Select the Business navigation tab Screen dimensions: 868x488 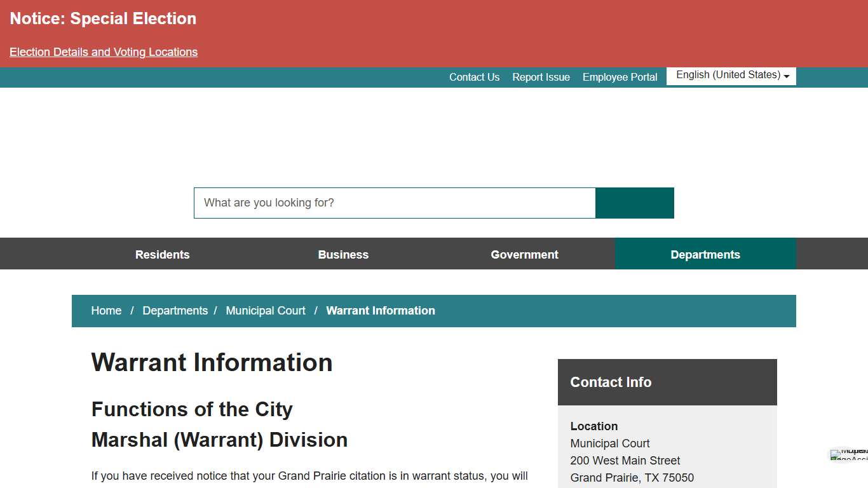[x=343, y=254]
